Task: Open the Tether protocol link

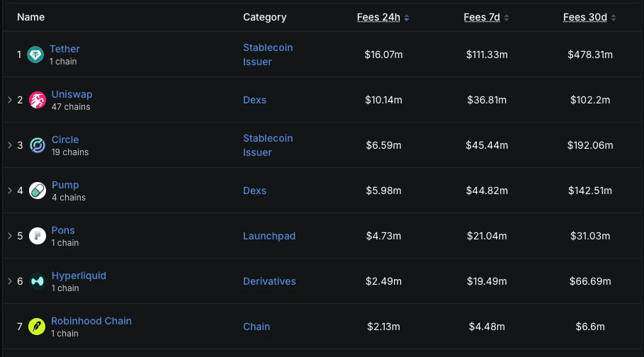Action: (64, 49)
